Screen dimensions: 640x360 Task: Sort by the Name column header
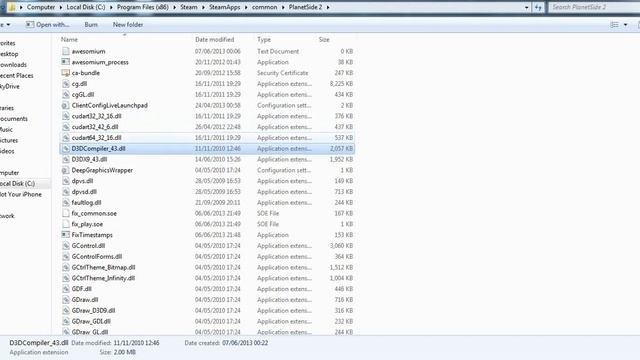pyautogui.click(x=69, y=40)
